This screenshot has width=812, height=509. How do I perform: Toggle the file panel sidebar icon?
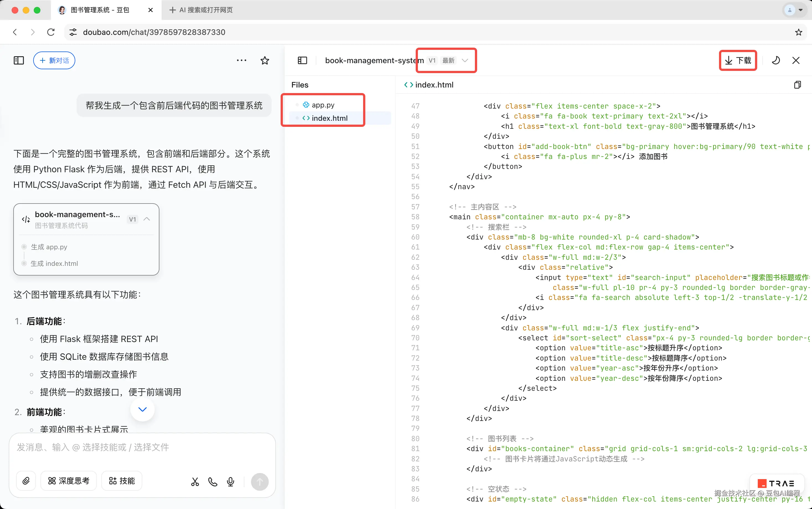302,61
